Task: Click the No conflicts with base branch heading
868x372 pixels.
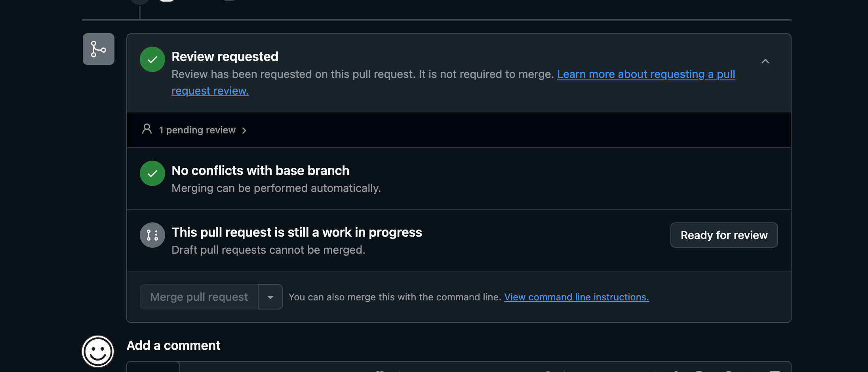Action: pyautogui.click(x=260, y=171)
